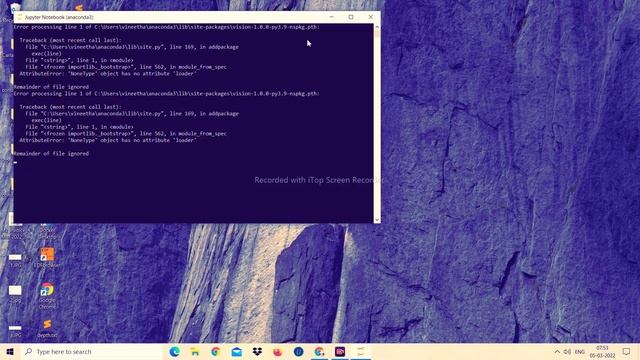Screen dimensions: 640x360
Task: Launch the first Chrome taskbar icon
Action: [x=216, y=351]
